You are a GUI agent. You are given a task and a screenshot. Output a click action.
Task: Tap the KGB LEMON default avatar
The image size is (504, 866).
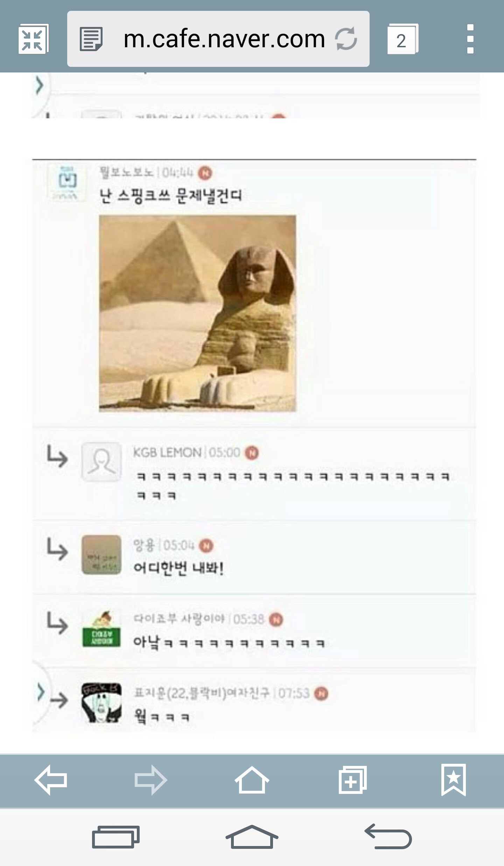(x=101, y=462)
